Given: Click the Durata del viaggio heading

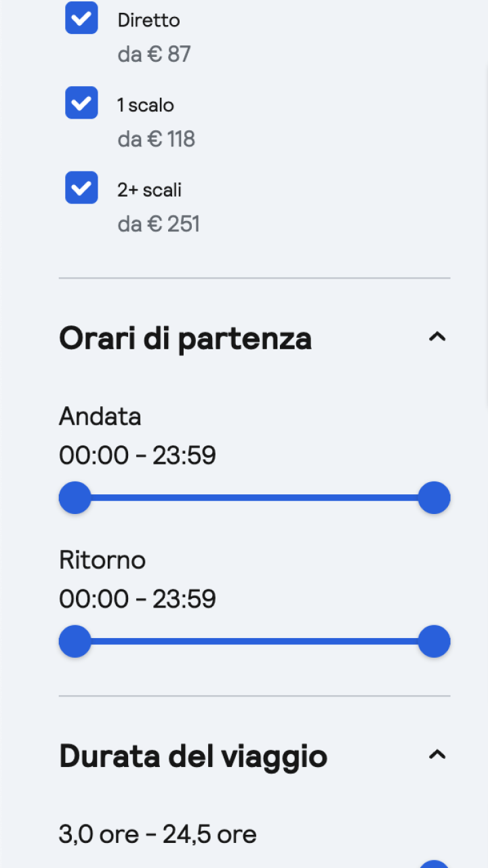Looking at the screenshot, I should [193, 756].
